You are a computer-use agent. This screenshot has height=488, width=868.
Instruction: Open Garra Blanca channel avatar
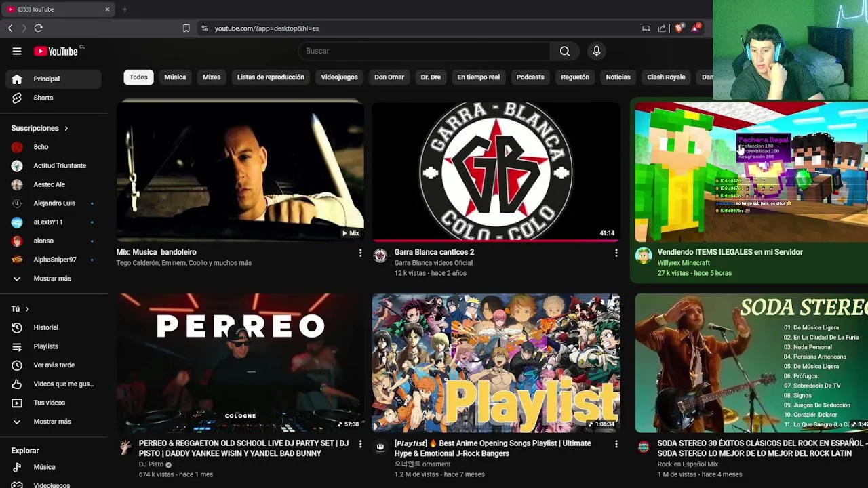pos(380,256)
